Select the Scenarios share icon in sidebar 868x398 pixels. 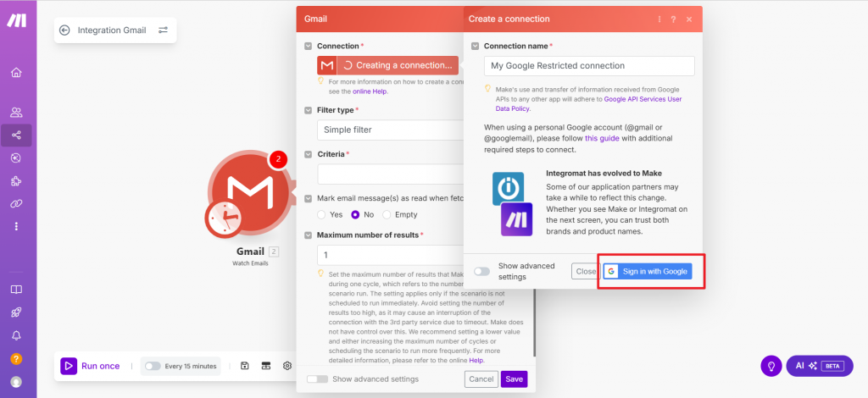click(x=16, y=135)
